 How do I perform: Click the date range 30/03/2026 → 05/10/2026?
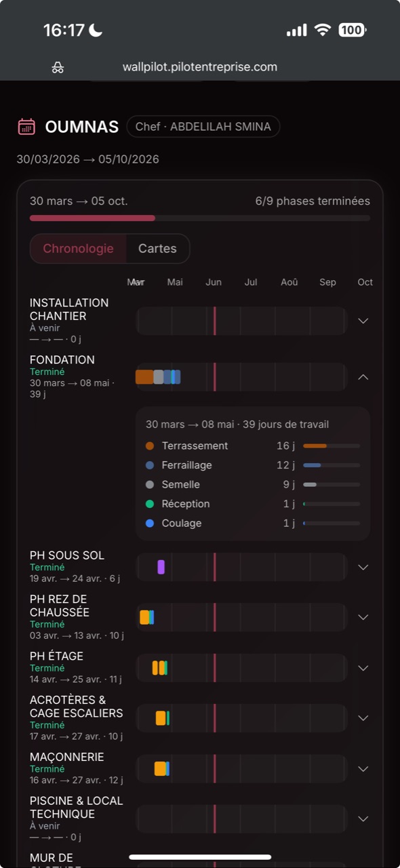coord(88,159)
